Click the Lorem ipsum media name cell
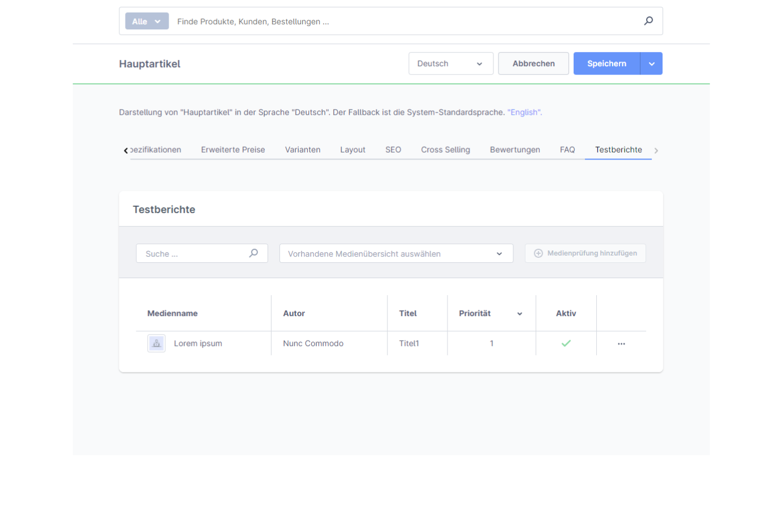Image resolution: width=783 pixels, height=532 pixels. [198, 343]
